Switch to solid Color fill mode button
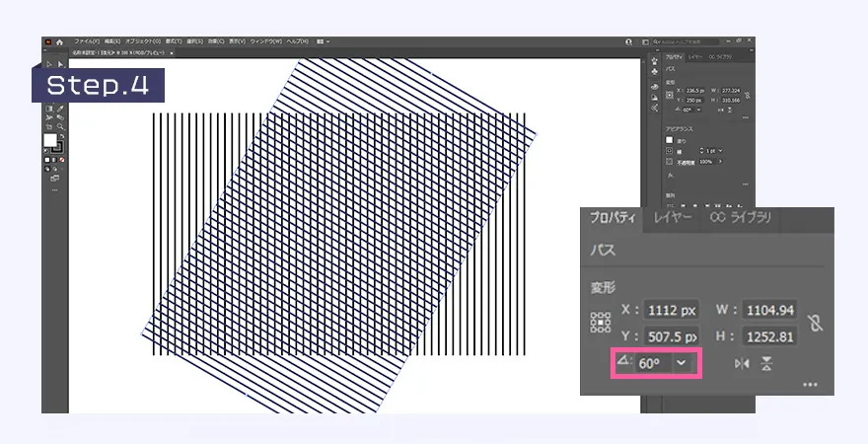 pyautogui.click(x=47, y=160)
